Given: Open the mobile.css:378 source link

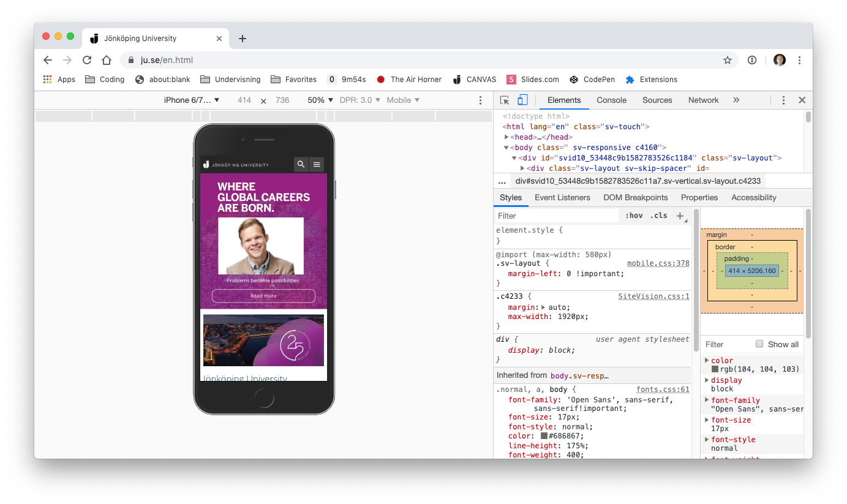Looking at the screenshot, I should point(658,264).
